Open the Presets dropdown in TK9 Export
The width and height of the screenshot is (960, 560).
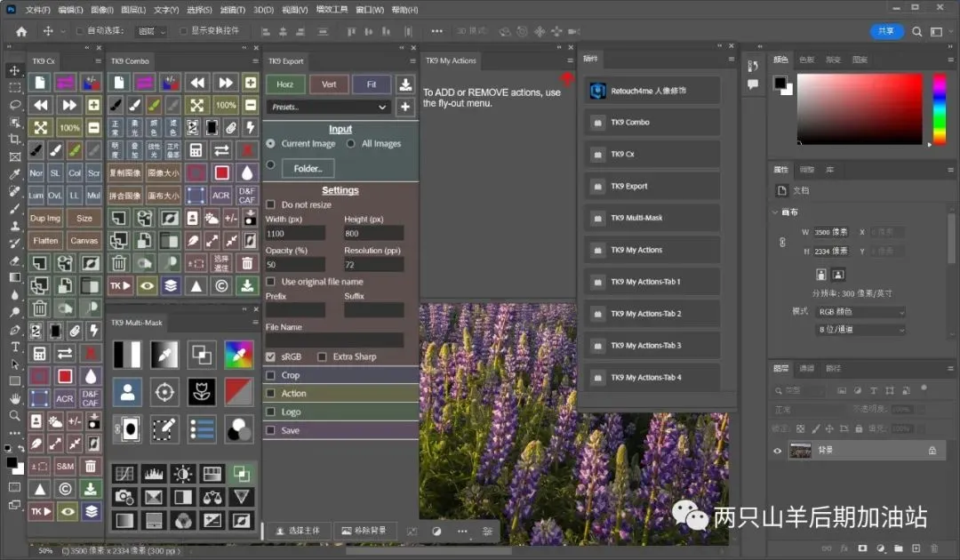point(329,107)
